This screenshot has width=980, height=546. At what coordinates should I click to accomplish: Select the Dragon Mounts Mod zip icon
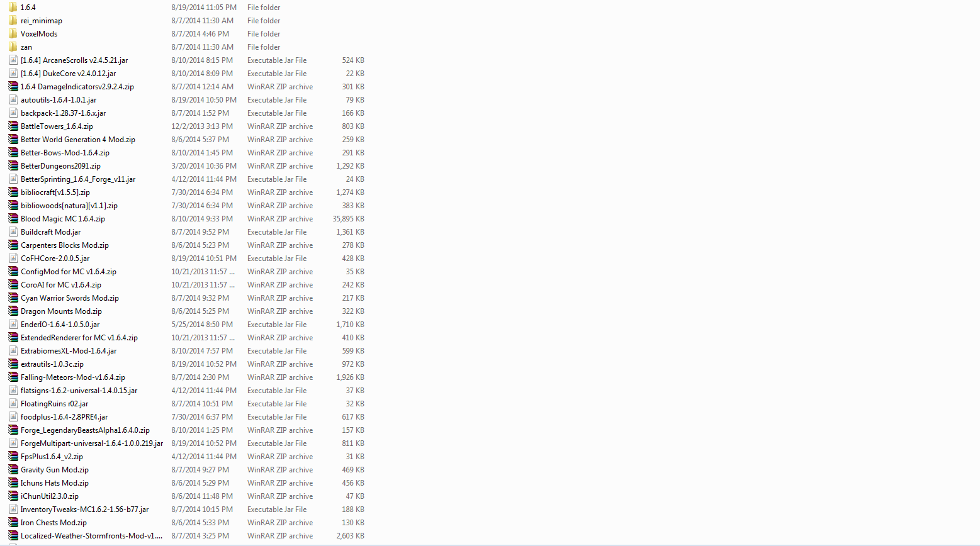[x=13, y=311]
